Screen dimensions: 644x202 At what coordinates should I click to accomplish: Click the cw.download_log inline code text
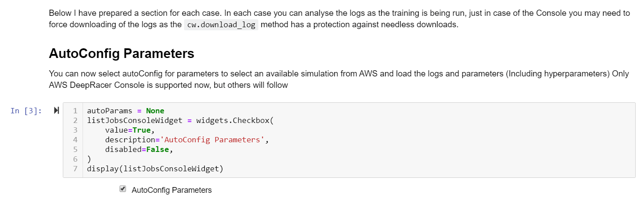[221, 25]
